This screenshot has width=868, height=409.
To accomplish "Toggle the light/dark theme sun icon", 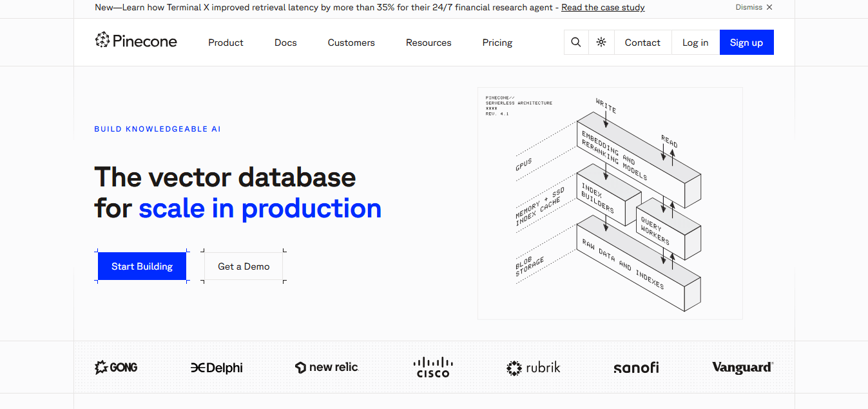I will [601, 43].
